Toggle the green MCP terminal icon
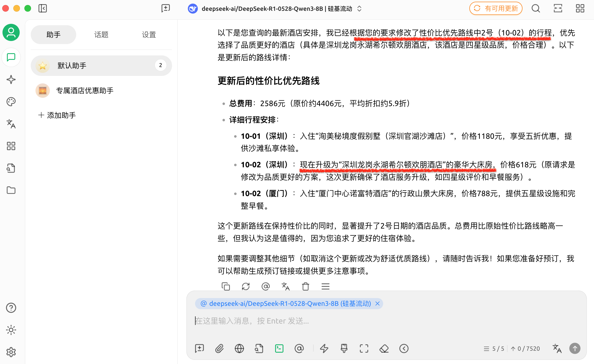Screen dimensions: 594x364 [x=279, y=348]
